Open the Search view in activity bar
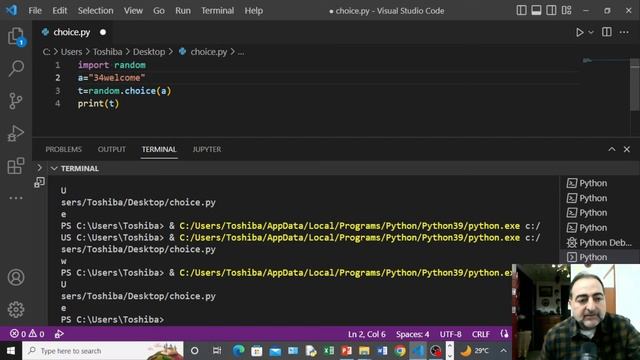Screen dimensions: 640x360 (x=16, y=68)
